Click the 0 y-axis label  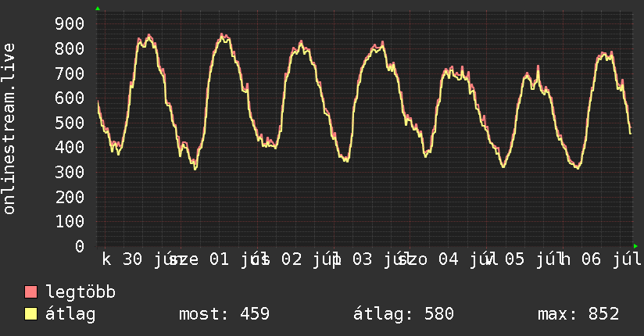(x=80, y=246)
